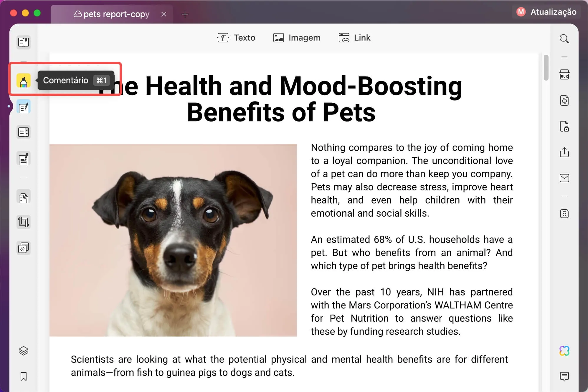Viewport: 588px width, 392px height.
Task: Send PDF by email icon
Action: [x=564, y=178]
